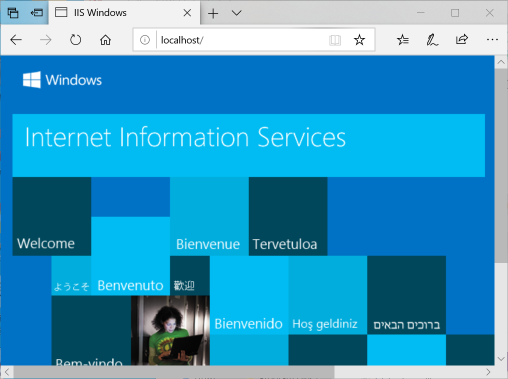The height and width of the screenshot is (379, 508).
Task: Refresh the localhost page
Action: click(75, 40)
